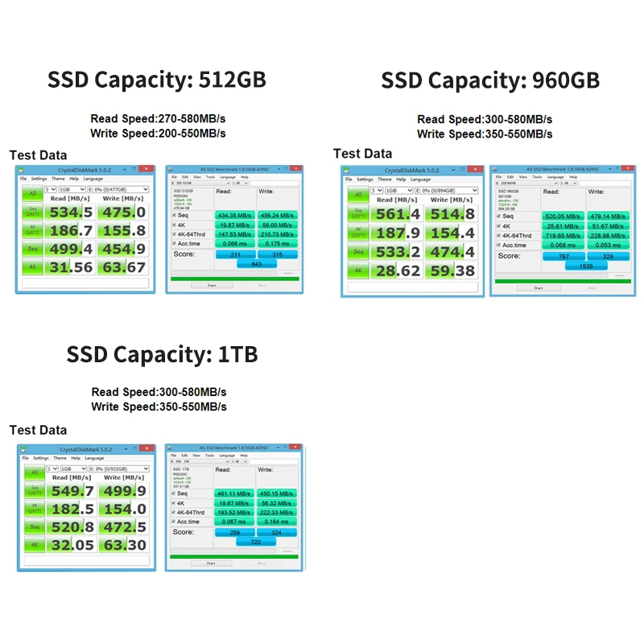Click SSD Capacity: 960GB heading
This screenshot has height=644, width=644.
(x=490, y=80)
